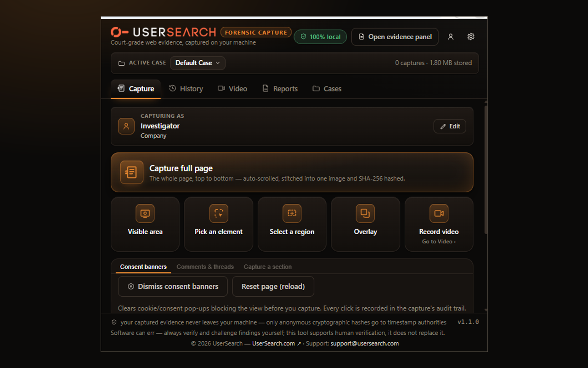Screen dimensions: 588x368
Task: Expand the Default Case dropdown
Action: tap(198, 63)
